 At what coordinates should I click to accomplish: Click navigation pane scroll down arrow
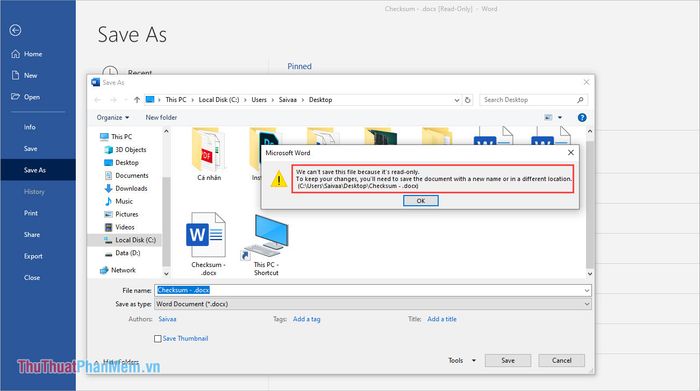[x=166, y=274]
